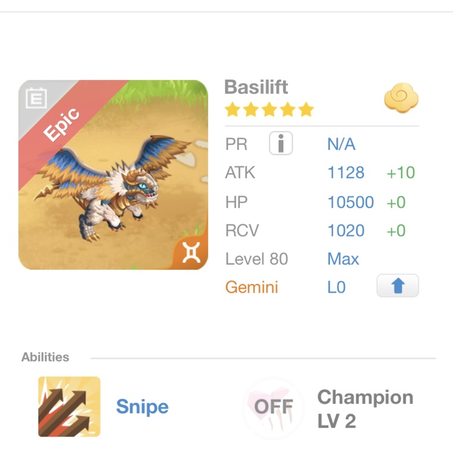Click the Gemini orange label
Viewport: 453px width, 476px height.
[x=251, y=287]
